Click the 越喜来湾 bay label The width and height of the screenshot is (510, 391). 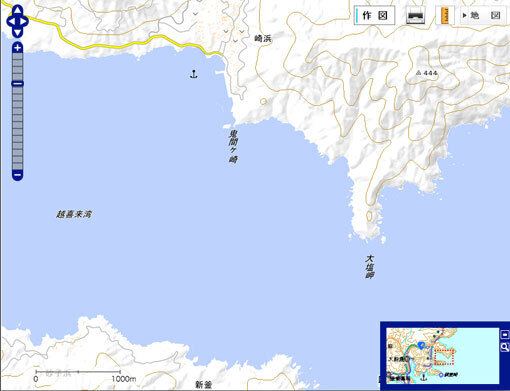[x=74, y=214]
